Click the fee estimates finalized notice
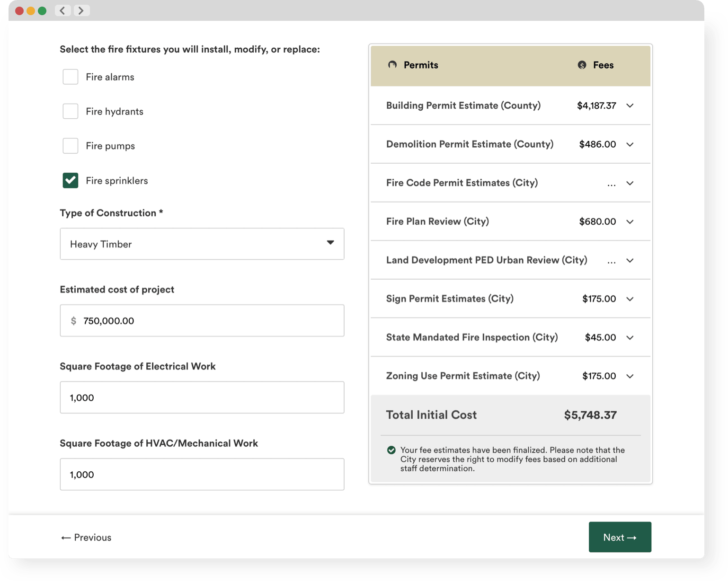This screenshot has height=582, width=728. click(512, 459)
